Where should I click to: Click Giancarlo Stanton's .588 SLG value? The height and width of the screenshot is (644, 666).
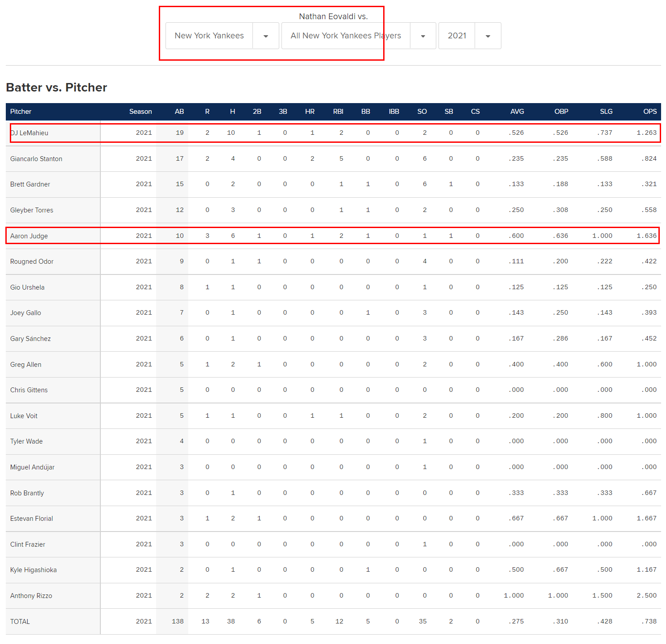click(604, 158)
